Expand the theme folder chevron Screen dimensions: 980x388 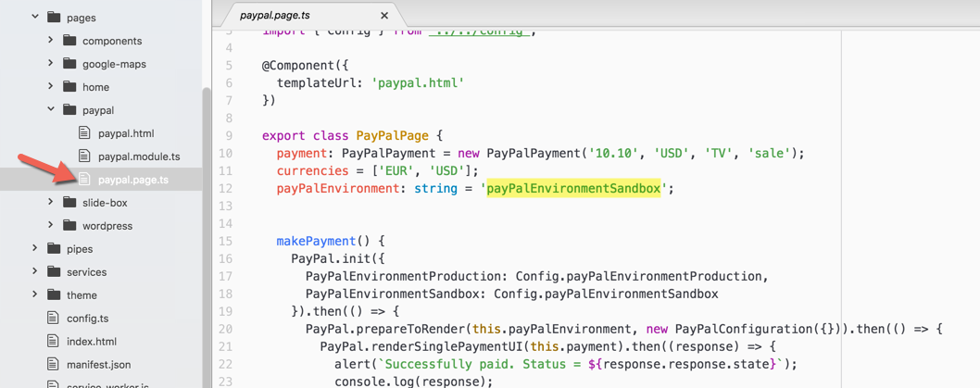pyautogui.click(x=35, y=294)
